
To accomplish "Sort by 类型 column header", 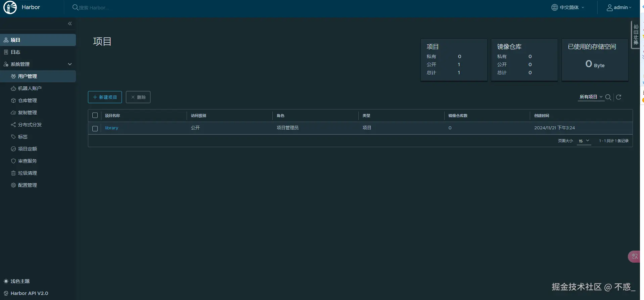I will (366, 116).
